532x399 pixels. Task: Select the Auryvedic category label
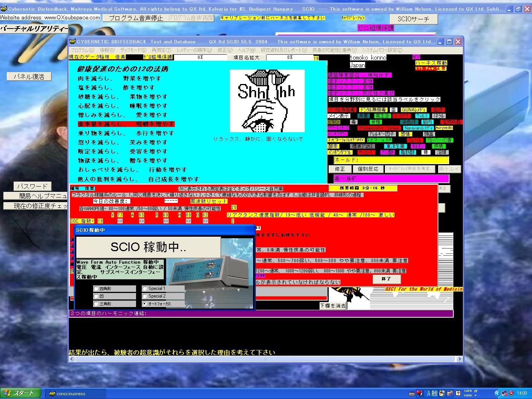(x=444, y=128)
